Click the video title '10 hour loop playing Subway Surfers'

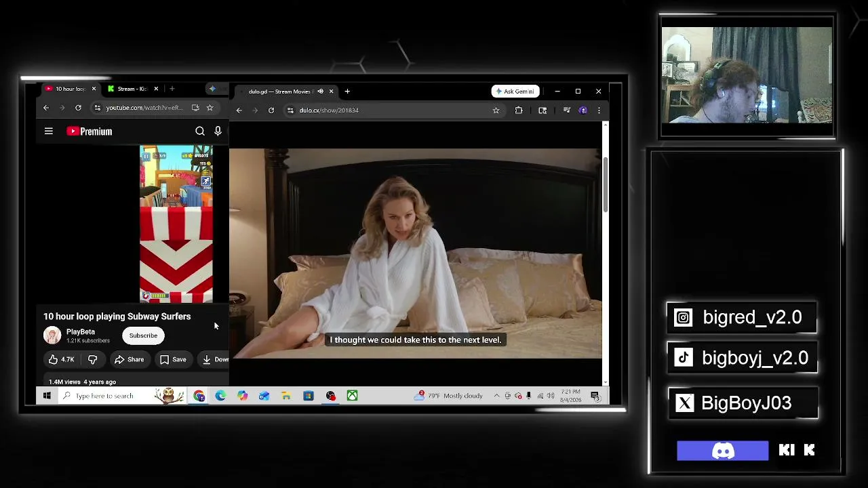pyautogui.click(x=117, y=317)
